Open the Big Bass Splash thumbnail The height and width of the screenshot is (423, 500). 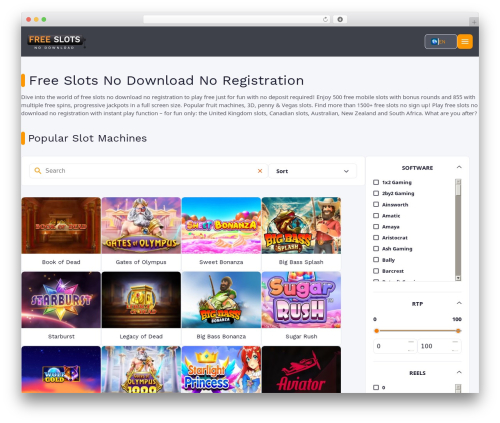[301, 225]
